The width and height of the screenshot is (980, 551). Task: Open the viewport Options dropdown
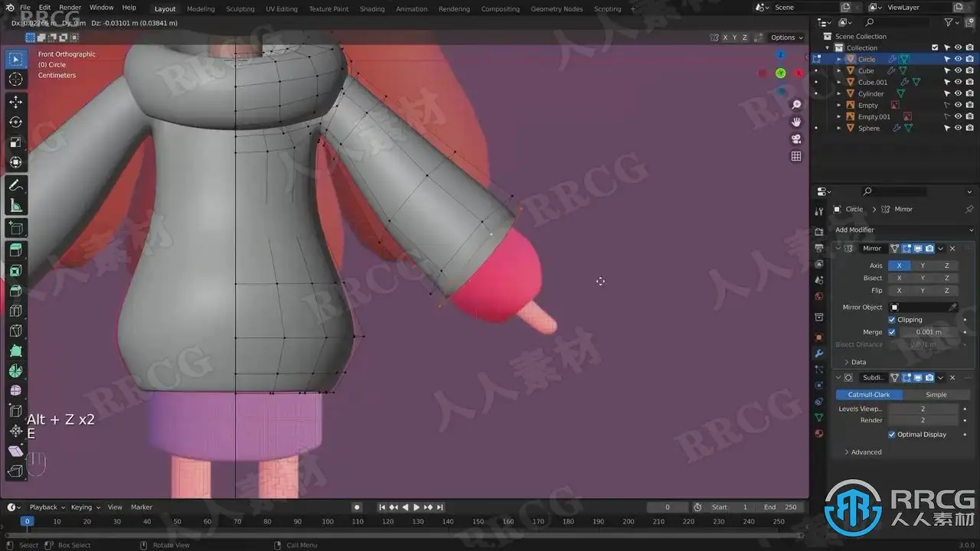coord(786,37)
